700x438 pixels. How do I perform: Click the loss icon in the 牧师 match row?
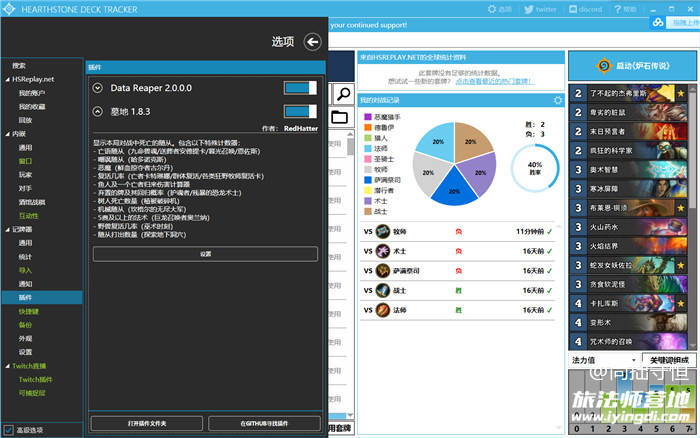click(458, 231)
